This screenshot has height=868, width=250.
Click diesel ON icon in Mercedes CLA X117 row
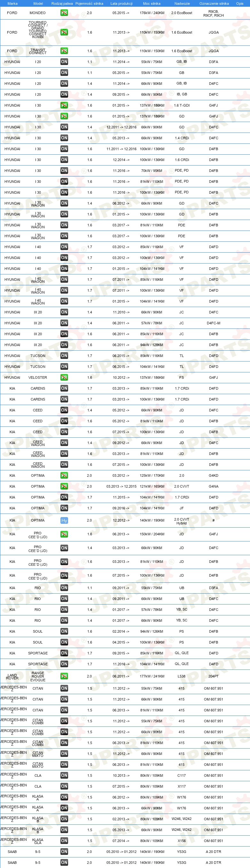tap(64, 786)
